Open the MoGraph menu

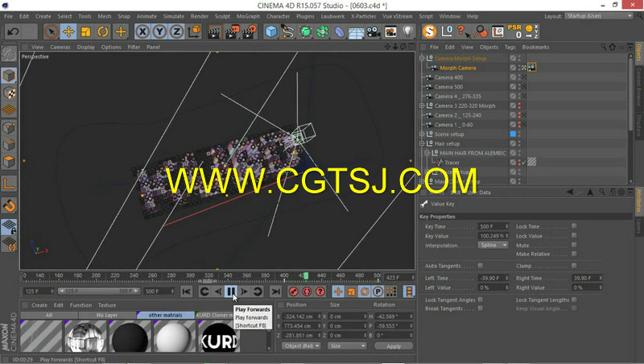248,16
